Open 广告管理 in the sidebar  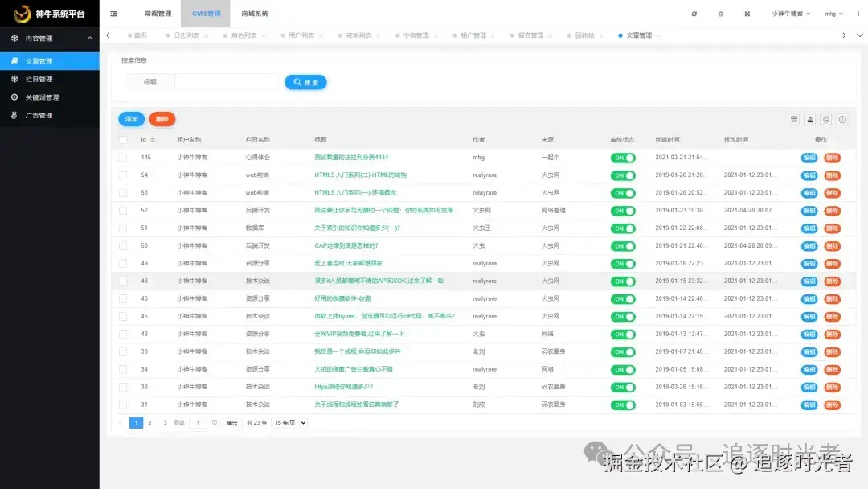click(x=50, y=116)
